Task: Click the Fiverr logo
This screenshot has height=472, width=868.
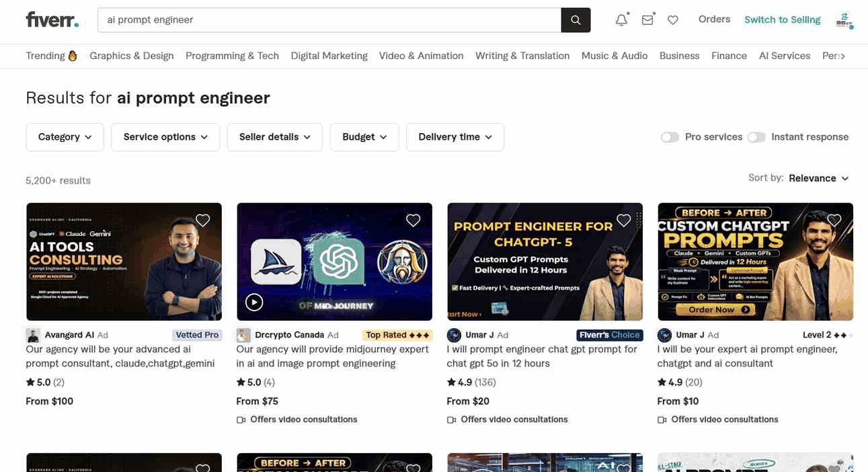Action: 52,19
